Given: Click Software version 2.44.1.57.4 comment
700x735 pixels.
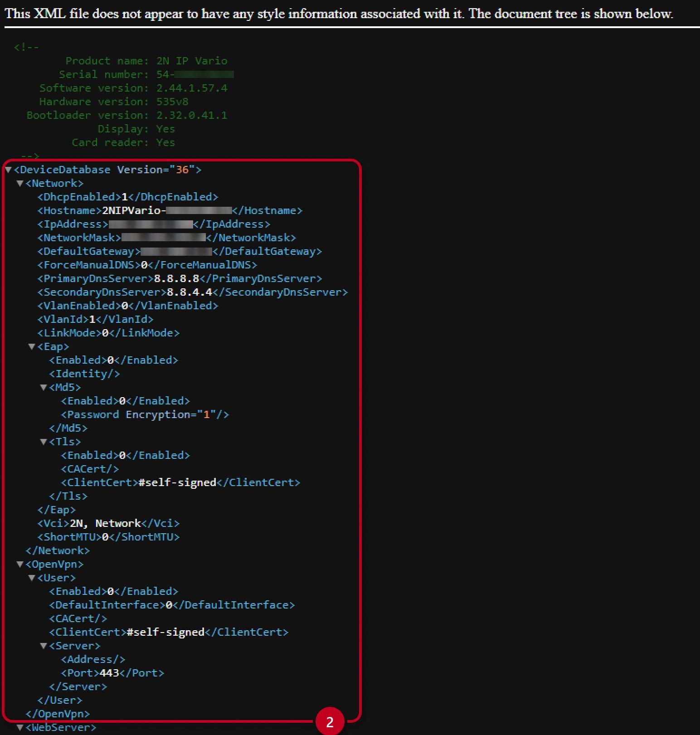Looking at the screenshot, I should 133,88.
